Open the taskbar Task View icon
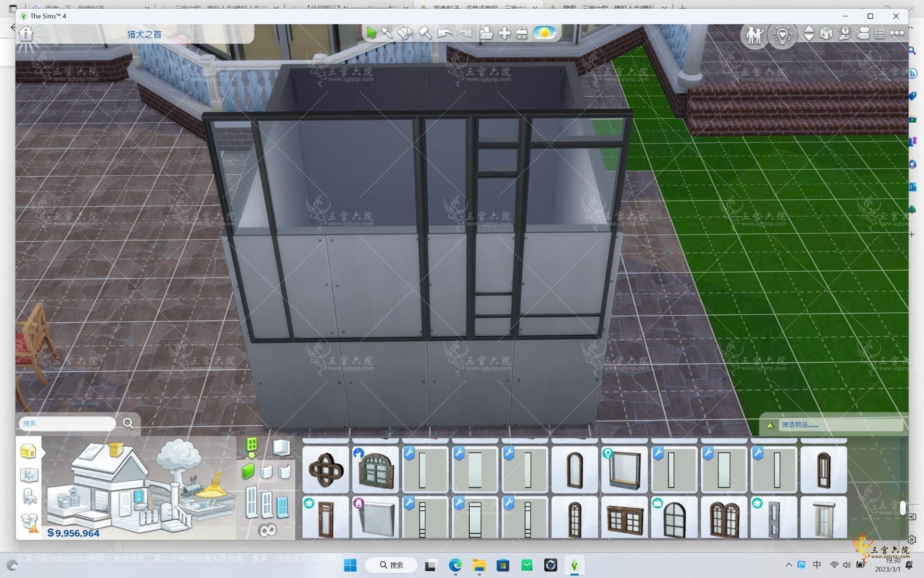924x578 pixels. tap(430, 565)
